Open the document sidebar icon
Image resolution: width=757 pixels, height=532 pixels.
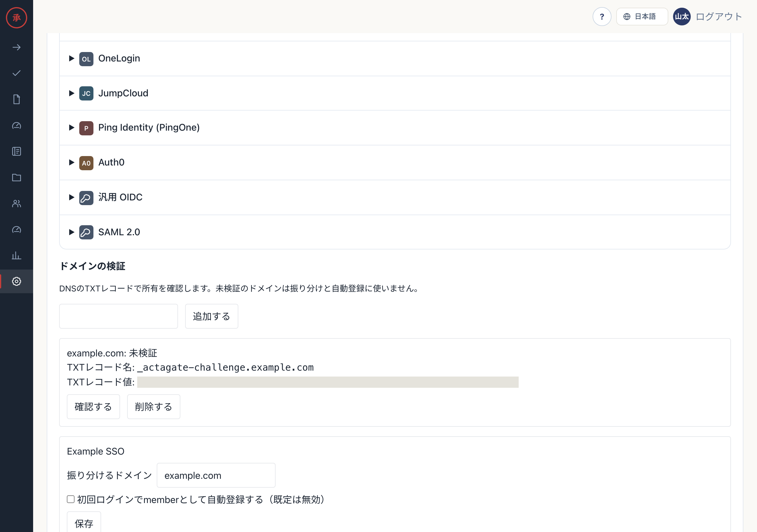click(x=17, y=99)
